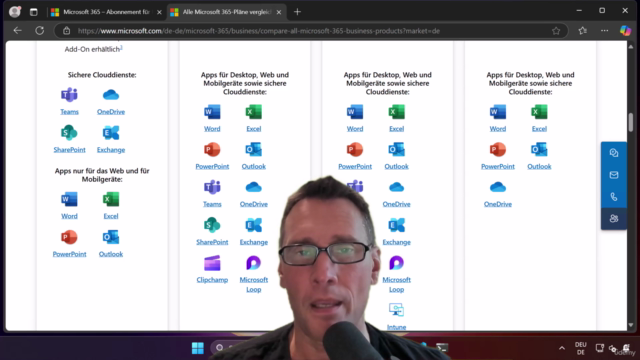Click scrollbar up arrow

[x=631, y=47]
